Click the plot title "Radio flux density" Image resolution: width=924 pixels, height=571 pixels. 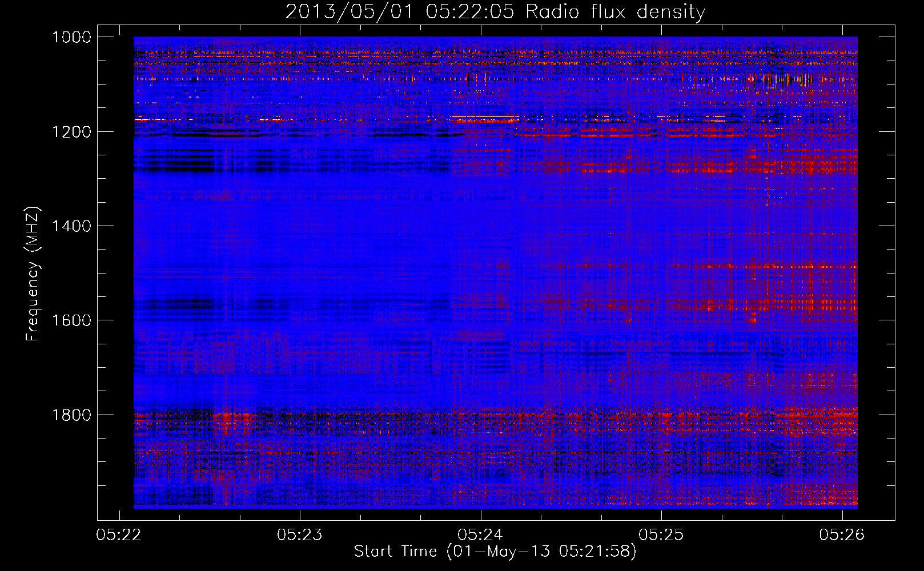[x=616, y=11]
